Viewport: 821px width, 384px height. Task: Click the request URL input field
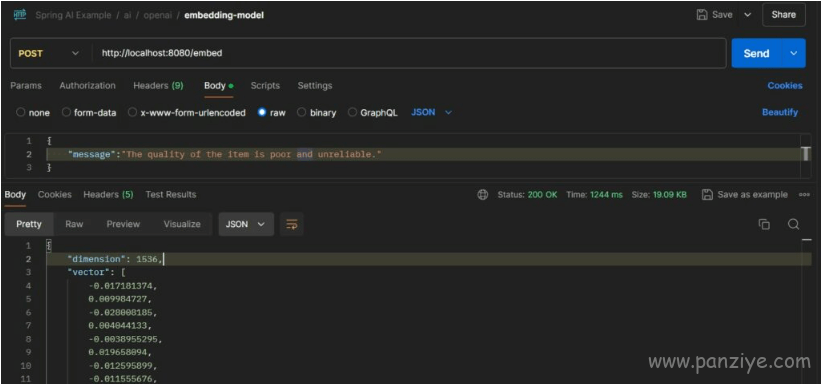pos(409,53)
